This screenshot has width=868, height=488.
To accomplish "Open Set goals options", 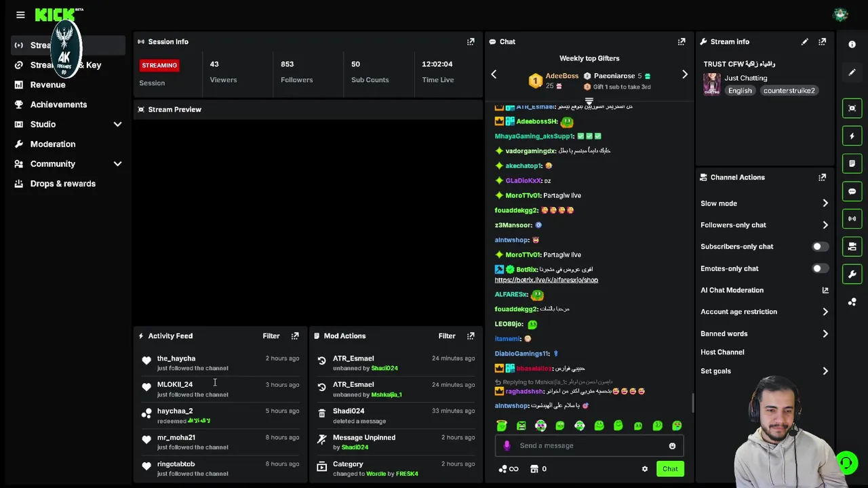I will click(x=765, y=371).
